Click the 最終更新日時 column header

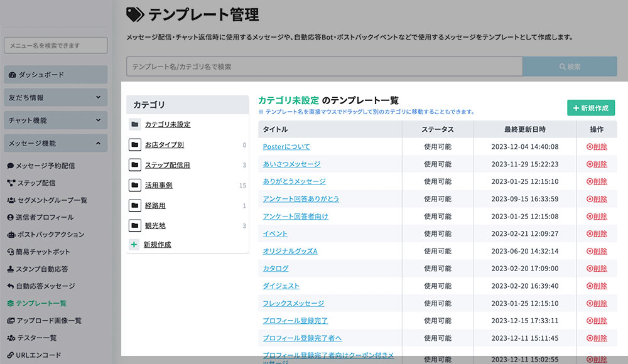coord(524,129)
